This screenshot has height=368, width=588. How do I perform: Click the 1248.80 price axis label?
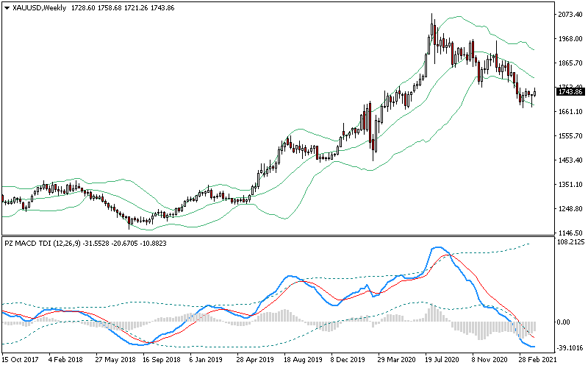[x=570, y=209]
